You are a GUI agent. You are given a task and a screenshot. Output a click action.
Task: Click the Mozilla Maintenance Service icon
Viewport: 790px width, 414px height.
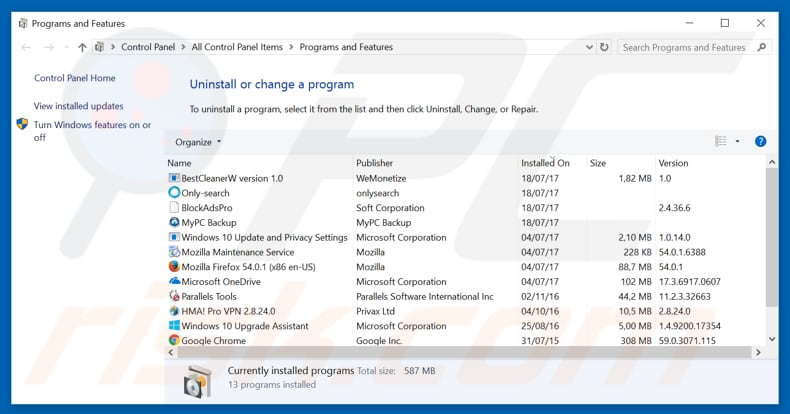tap(174, 252)
